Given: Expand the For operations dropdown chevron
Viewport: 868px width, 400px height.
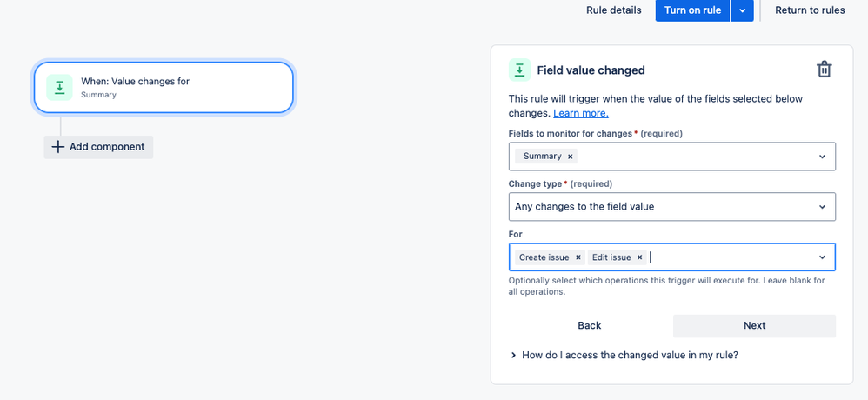Looking at the screenshot, I should click(x=822, y=257).
